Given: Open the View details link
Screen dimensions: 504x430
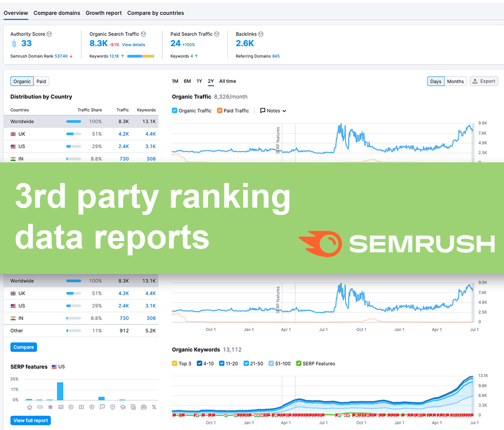Looking at the screenshot, I should point(133,45).
